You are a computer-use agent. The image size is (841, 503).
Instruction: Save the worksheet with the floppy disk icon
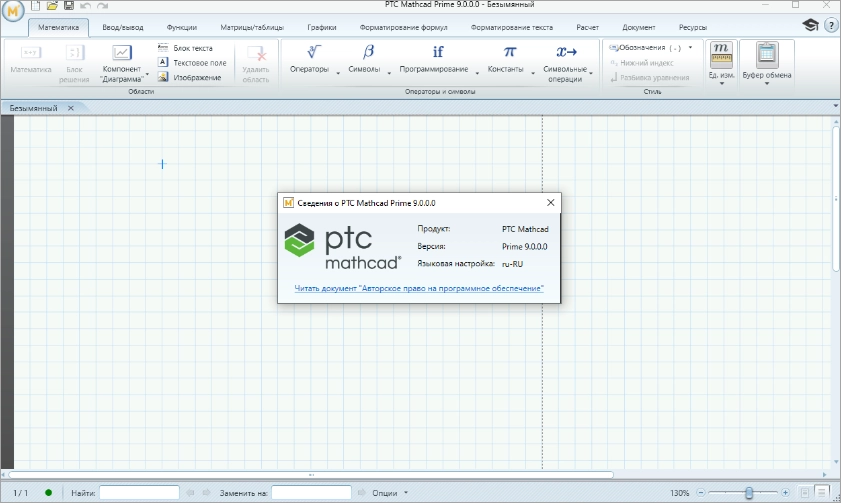click(x=69, y=6)
